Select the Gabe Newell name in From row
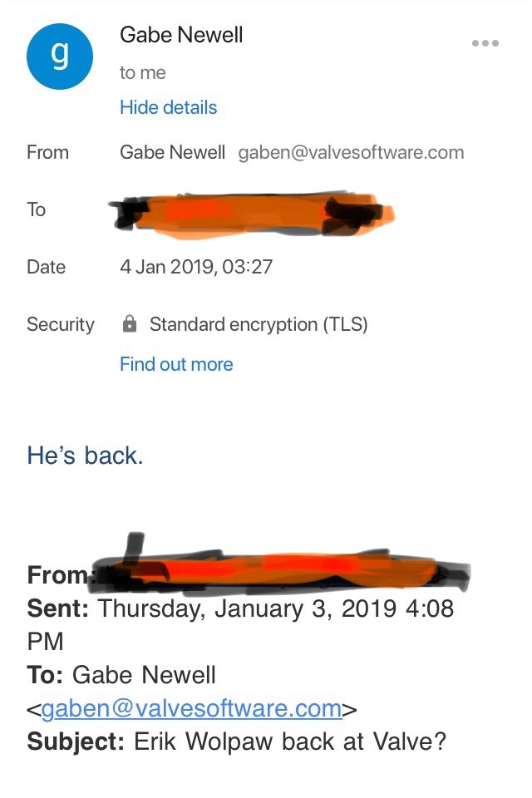 point(172,152)
